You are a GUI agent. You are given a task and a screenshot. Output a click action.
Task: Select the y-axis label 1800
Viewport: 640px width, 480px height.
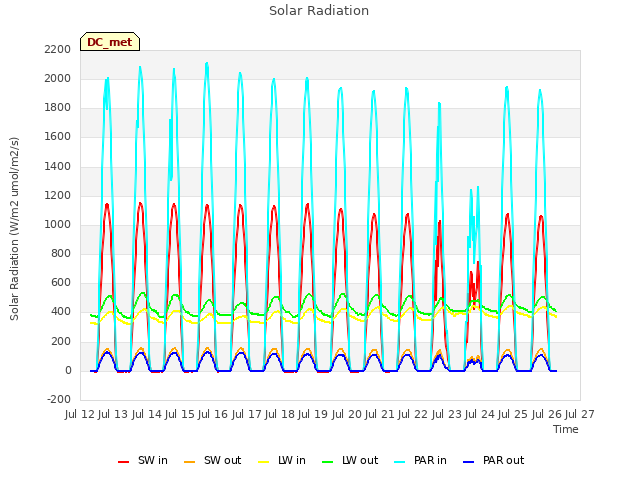click(x=58, y=108)
